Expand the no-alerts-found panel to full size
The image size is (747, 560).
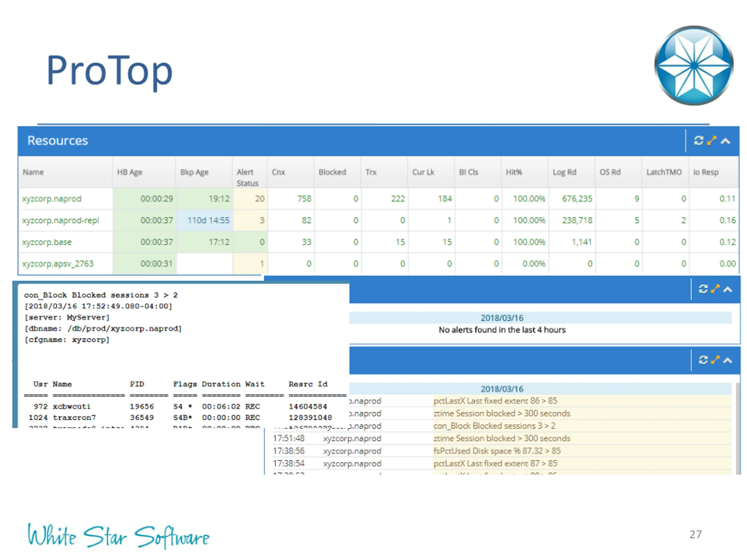715,289
